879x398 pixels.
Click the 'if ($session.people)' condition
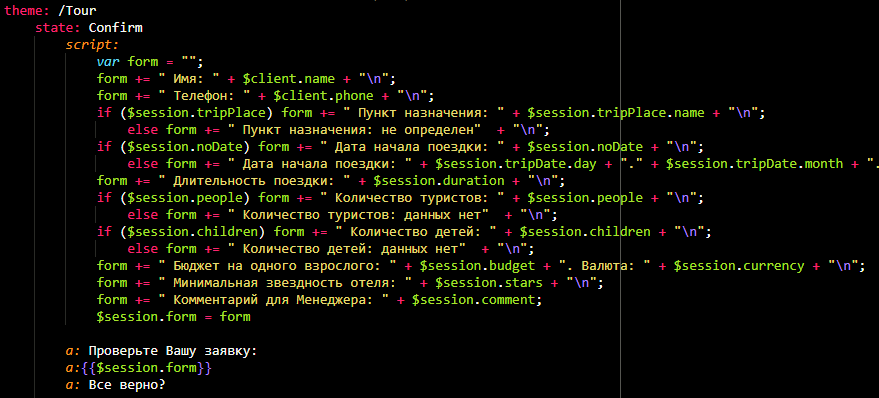tap(173, 198)
